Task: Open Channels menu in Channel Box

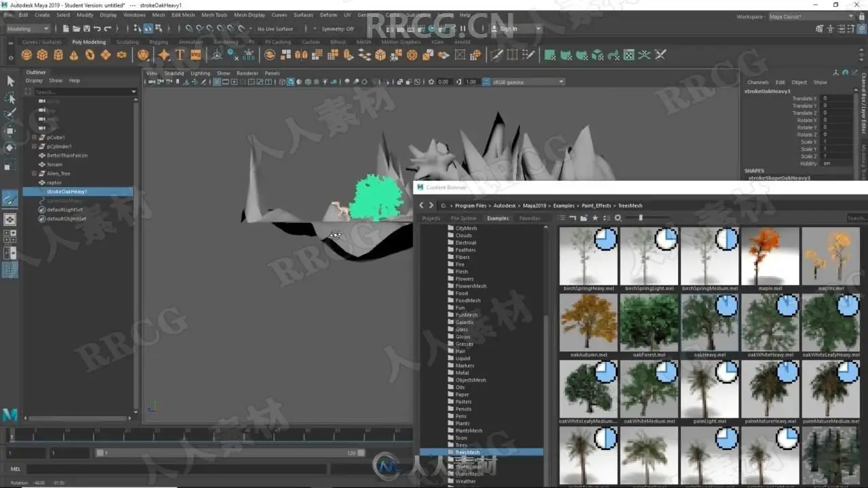Action: click(757, 82)
